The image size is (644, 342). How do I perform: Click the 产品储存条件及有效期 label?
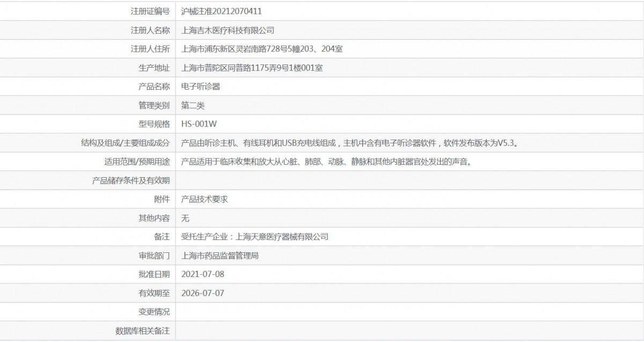(x=131, y=180)
